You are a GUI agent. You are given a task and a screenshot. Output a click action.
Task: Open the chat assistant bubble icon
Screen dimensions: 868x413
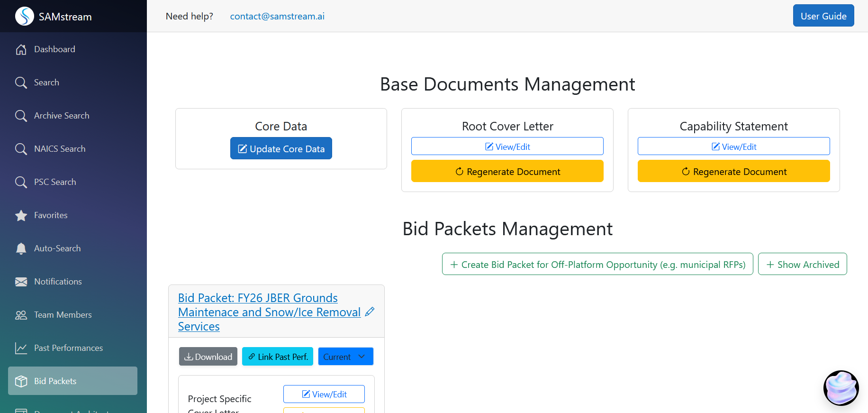pyautogui.click(x=841, y=388)
